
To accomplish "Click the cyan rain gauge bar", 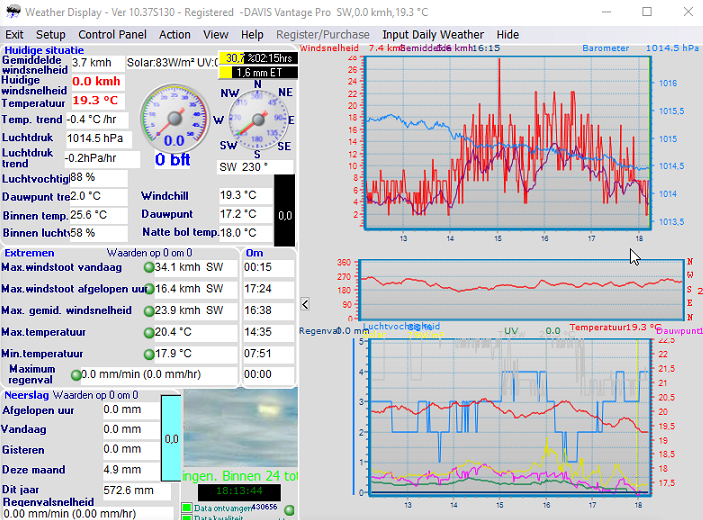I will pyautogui.click(x=171, y=437).
